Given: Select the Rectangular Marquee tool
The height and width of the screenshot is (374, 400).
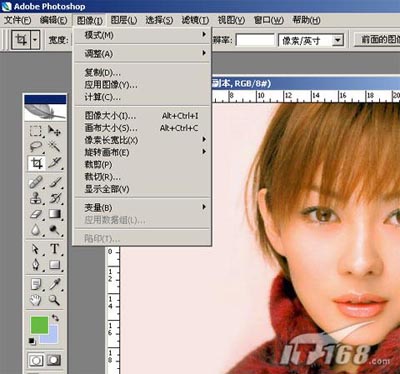Looking at the screenshot, I should 36,131.
